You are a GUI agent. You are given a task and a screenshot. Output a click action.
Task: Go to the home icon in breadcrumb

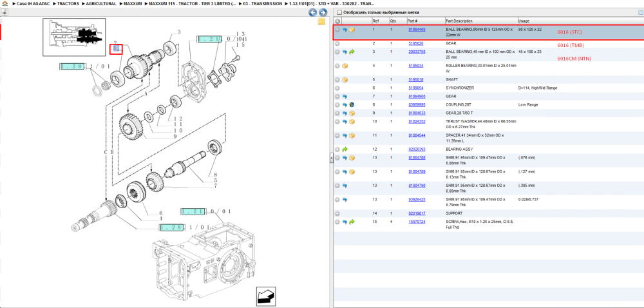[x=5, y=3]
